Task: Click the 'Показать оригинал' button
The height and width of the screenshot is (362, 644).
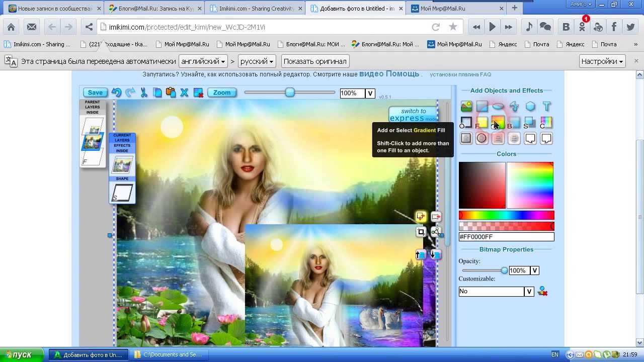Action: (315, 61)
